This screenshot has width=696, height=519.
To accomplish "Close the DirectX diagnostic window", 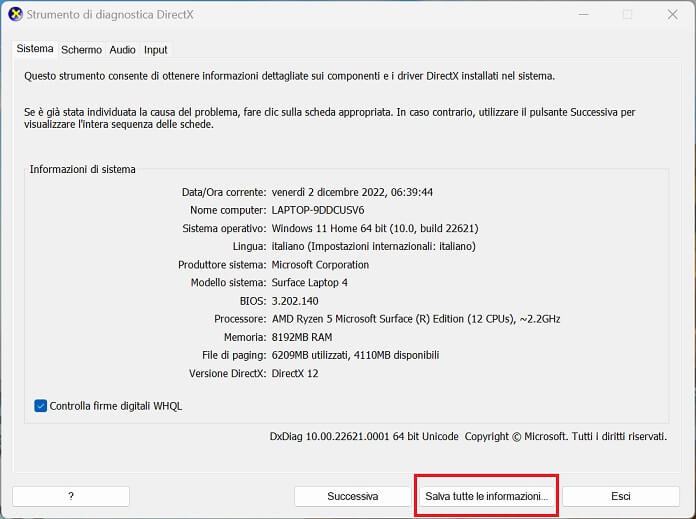I will pos(672,15).
